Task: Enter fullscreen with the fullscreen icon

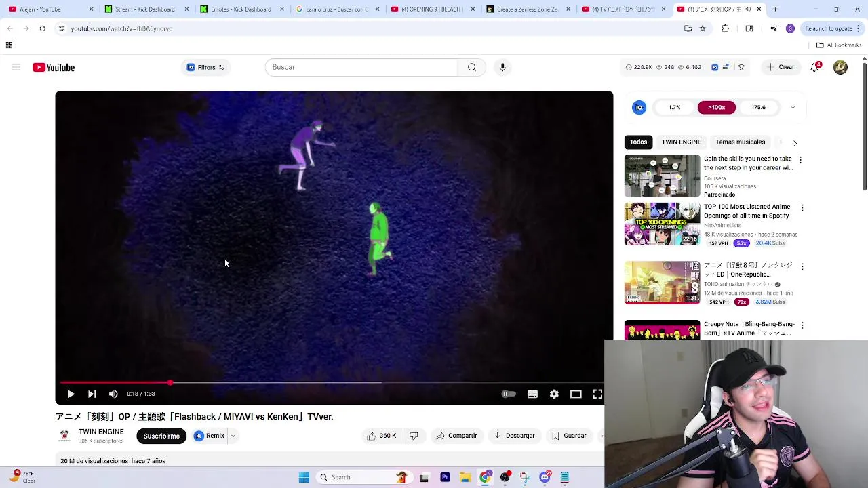Action: 597,394
